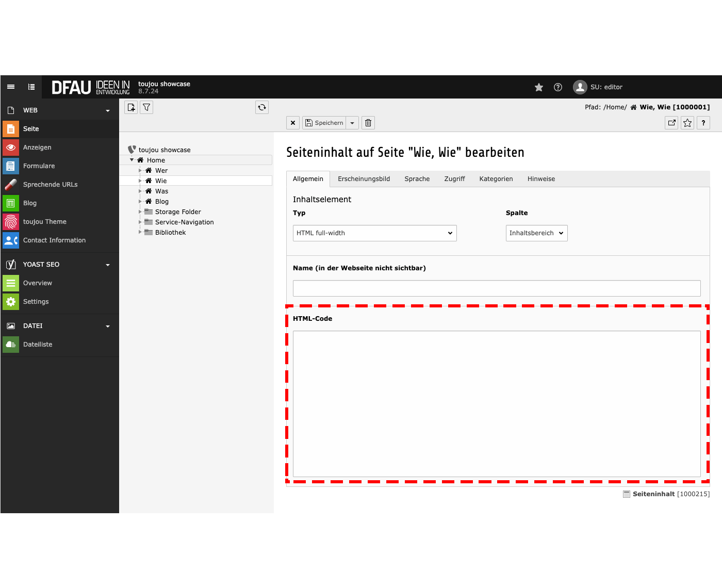Image resolution: width=722 pixels, height=588 pixels.
Task: Open bookmarks star in top bar
Action: pos(539,87)
